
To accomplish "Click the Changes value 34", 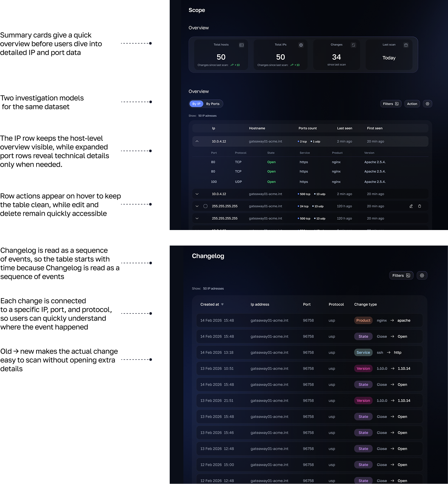I will (x=336, y=57).
